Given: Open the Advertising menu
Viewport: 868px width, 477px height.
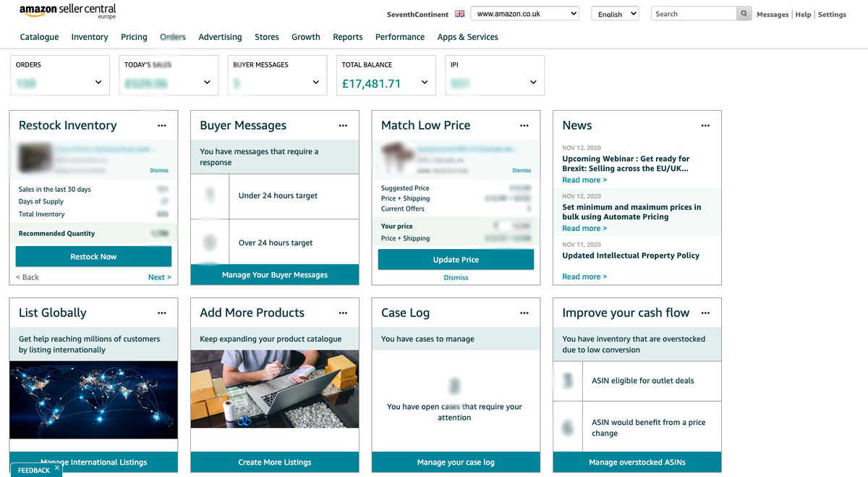Looking at the screenshot, I should (x=220, y=37).
